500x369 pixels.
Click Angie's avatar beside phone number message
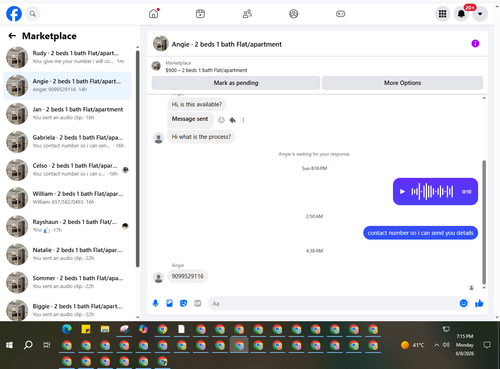159,277
